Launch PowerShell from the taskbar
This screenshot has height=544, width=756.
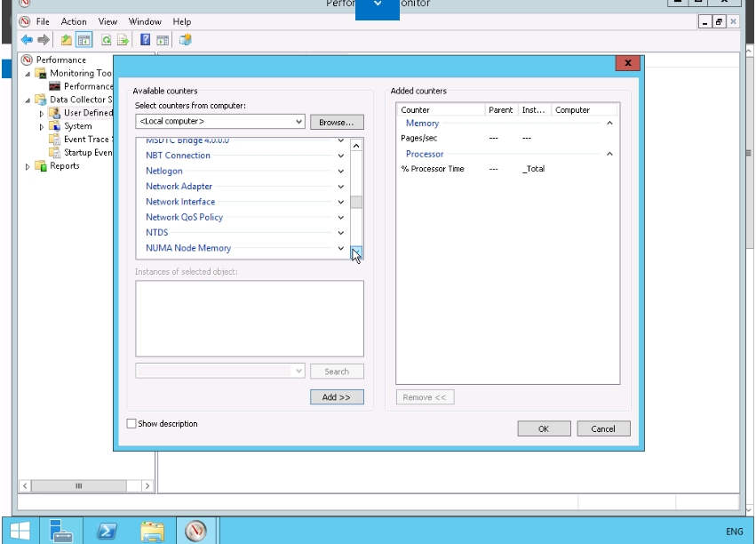[x=107, y=531]
